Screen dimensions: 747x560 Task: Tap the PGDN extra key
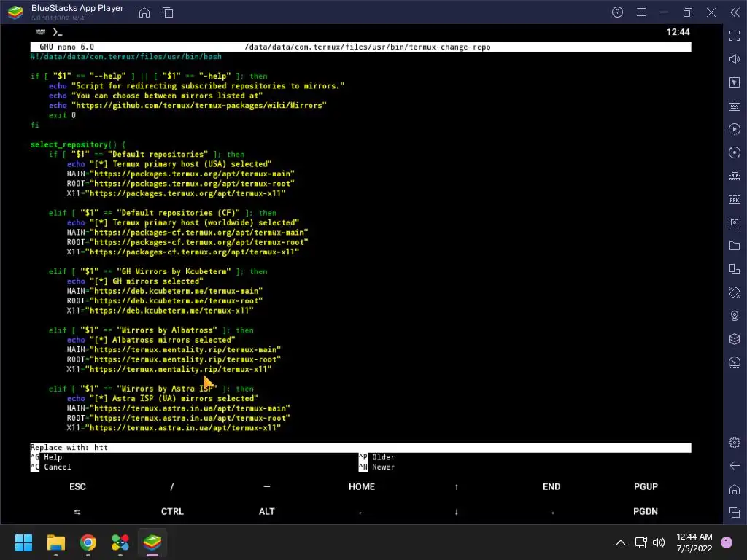click(x=646, y=511)
